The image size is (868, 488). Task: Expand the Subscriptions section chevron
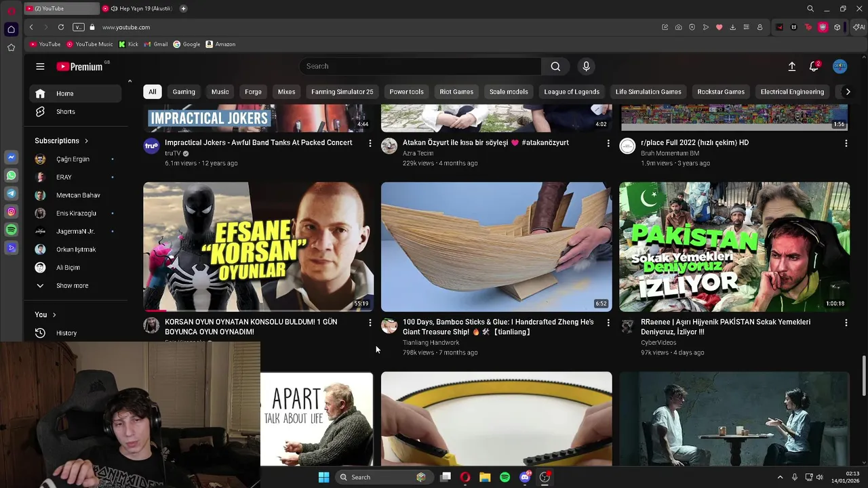[86, 141]
